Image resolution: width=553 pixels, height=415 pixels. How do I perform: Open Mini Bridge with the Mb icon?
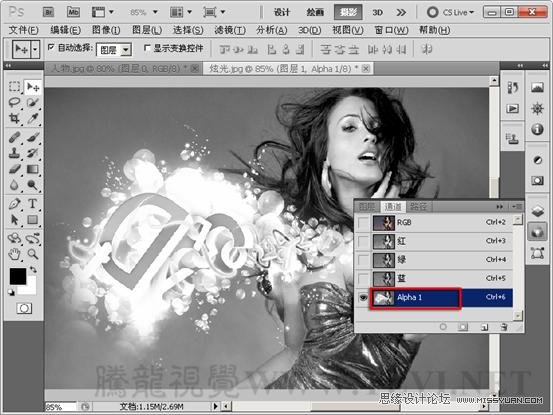point(73,12)
